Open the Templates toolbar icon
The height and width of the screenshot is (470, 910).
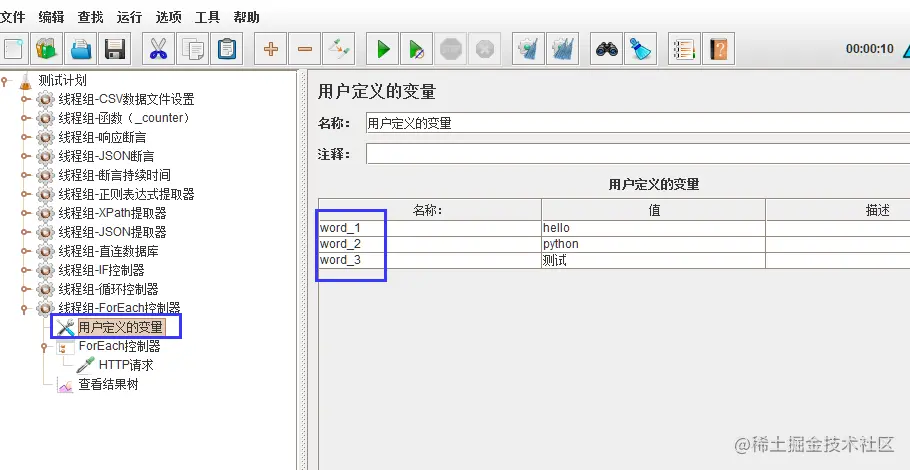tap(46, 49)
